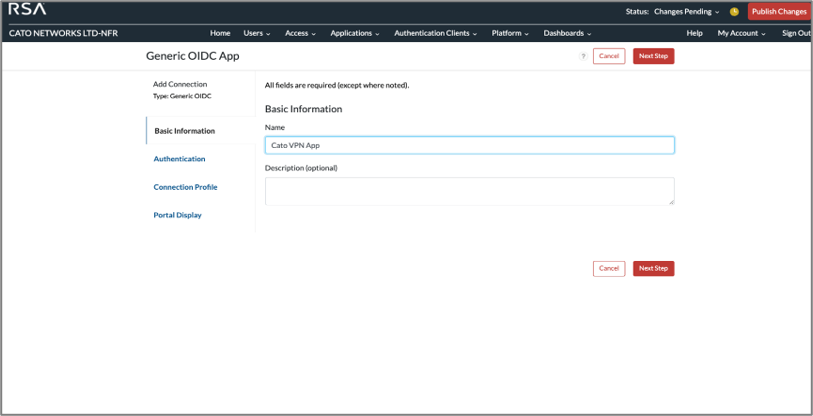The image size is (813, 416).
Task: Click the Description text area resize grip
Action: 671,202
